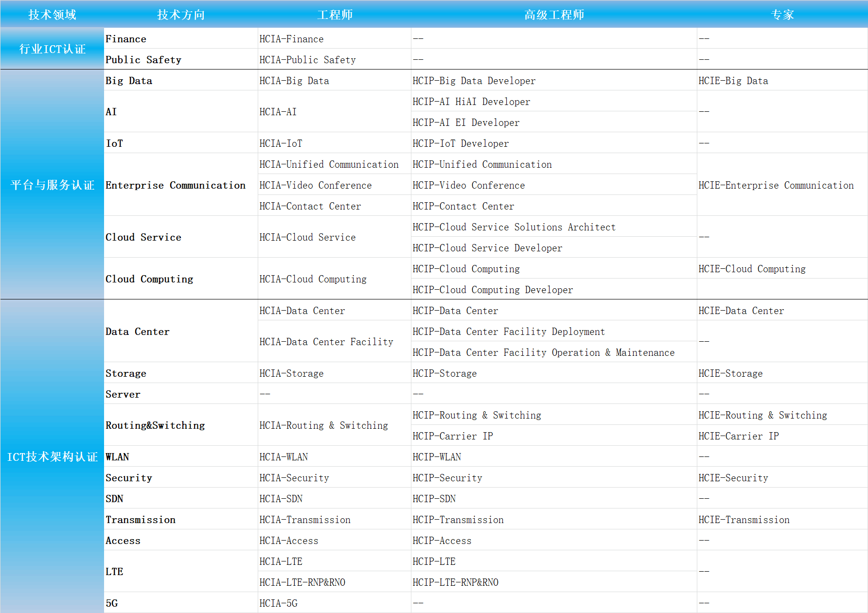Click the HCIE-Transmission cell
The height and width of the screenshot is (613, 868).
click(744, 520)
